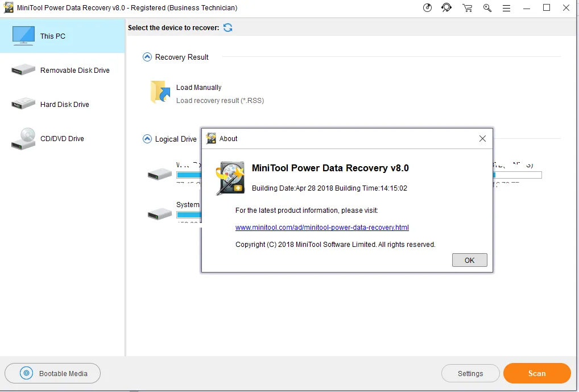
Task: Click the Load Manually folder icon
Action: point(160,92)
